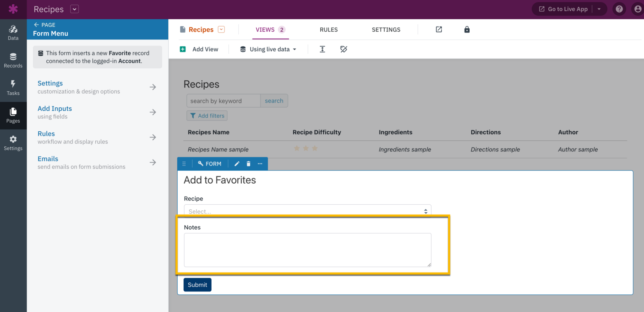Open the Data section in sidebar
The image size is (644, 312).
13,33
